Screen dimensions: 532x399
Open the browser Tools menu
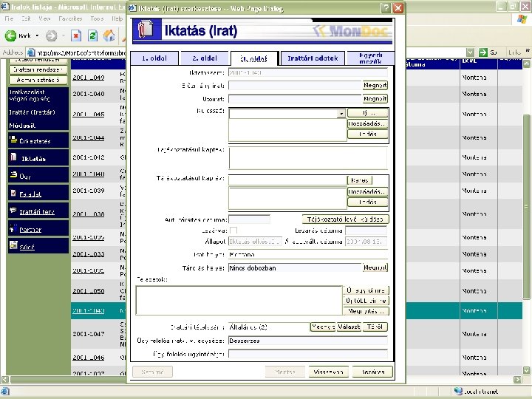97,18
